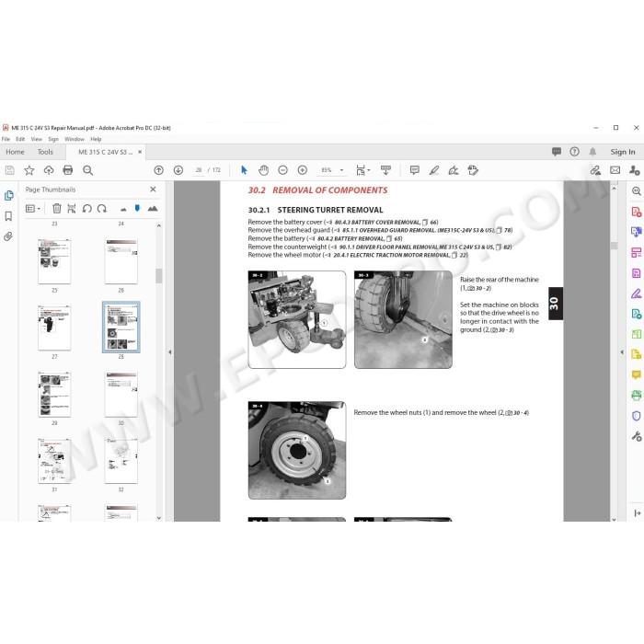Screen dimensions: 644x644
Task: Open the File menu
Action: (6, 139)
